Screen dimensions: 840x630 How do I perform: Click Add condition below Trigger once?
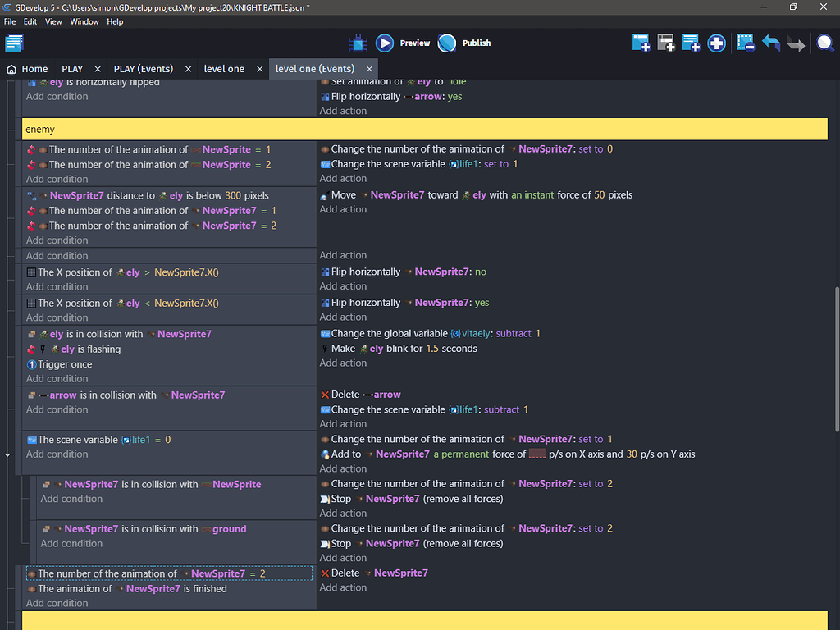point(57,379)
